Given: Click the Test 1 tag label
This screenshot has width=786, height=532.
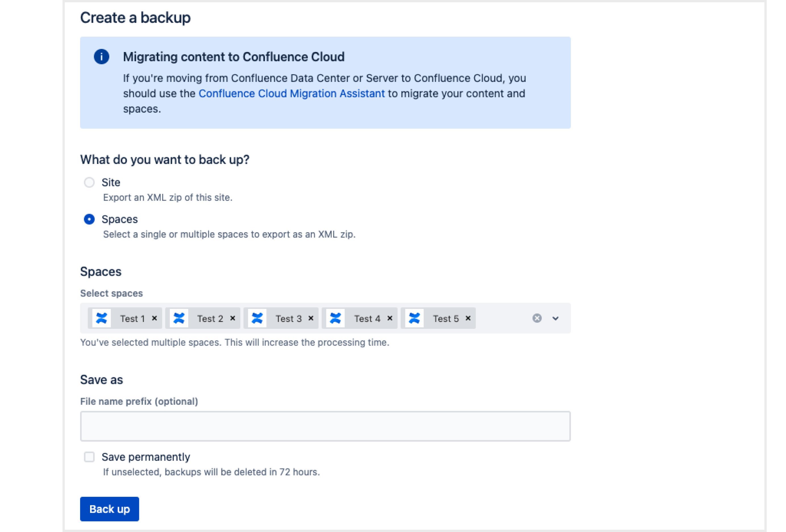Looking at the screenshot, I should (x=133, y=319).
